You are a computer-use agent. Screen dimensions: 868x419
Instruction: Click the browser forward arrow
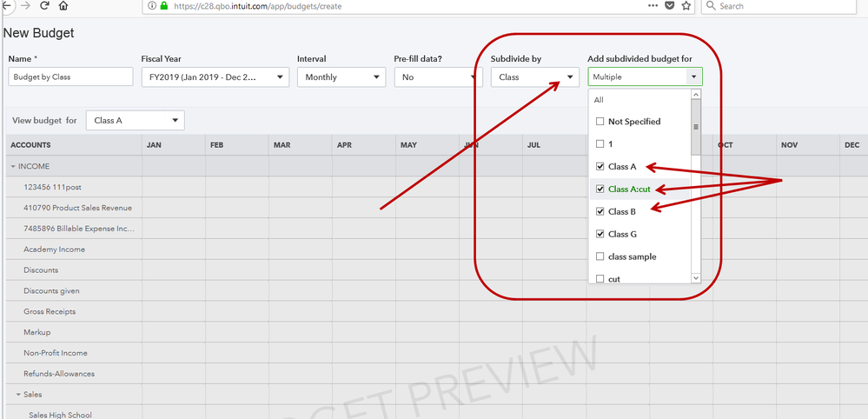coord(25,6)
